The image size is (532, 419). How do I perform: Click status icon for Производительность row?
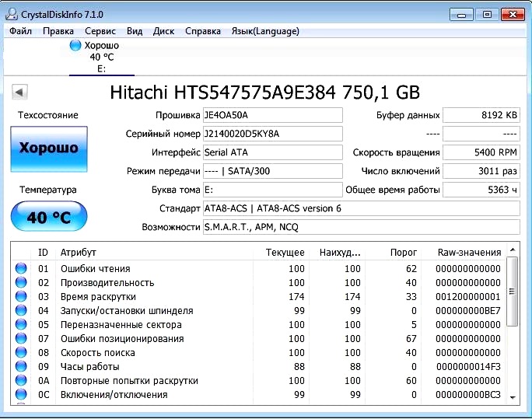tap(21, 282)
